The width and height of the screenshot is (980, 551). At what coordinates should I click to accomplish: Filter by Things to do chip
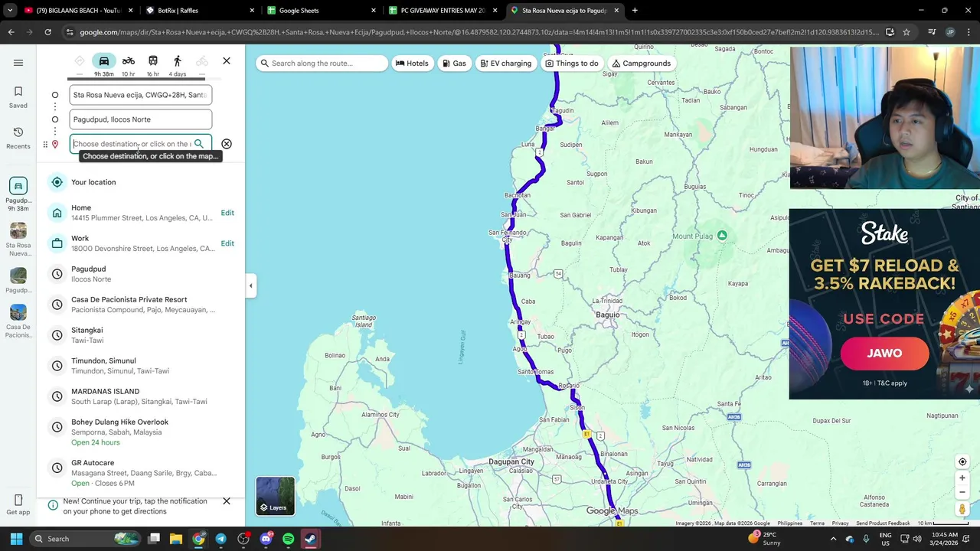pyautogui.click(x=571, y=63)
